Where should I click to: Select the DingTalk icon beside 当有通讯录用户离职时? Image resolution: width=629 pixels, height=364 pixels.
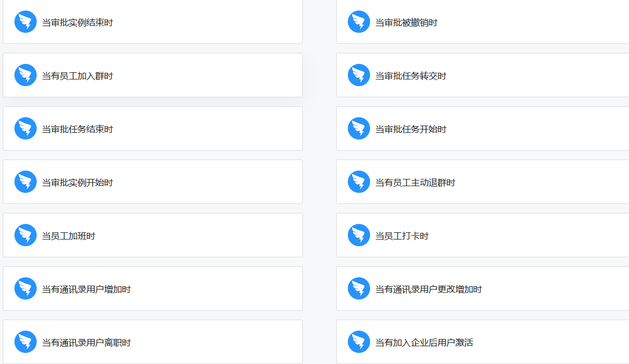[25, 342]
